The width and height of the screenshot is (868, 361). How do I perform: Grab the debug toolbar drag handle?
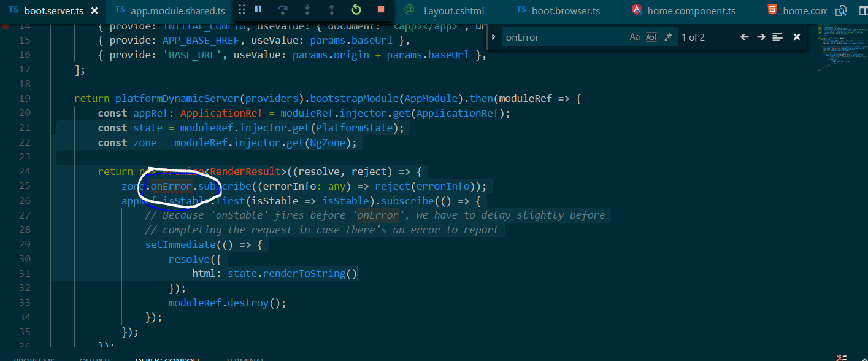point(242,9)
